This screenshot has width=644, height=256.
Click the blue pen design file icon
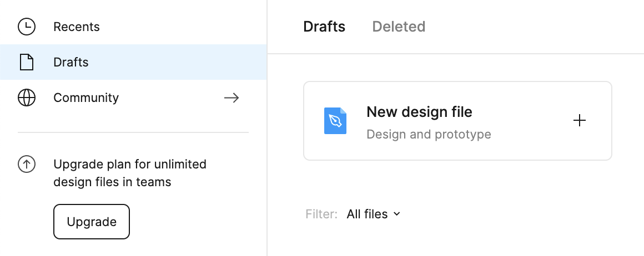pyautogui.click(x=335, y=121)
